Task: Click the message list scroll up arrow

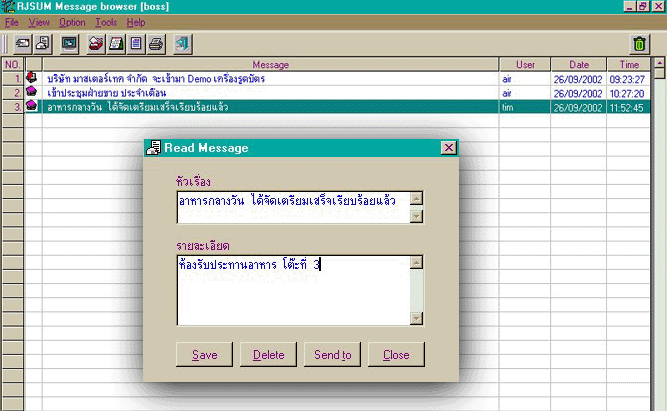Action: 659,63
